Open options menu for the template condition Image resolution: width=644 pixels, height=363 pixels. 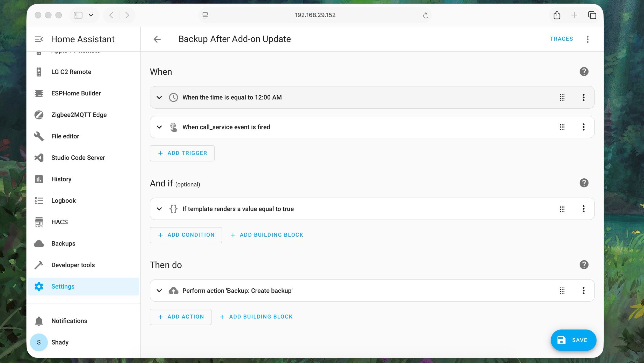[x=584, y=209]
